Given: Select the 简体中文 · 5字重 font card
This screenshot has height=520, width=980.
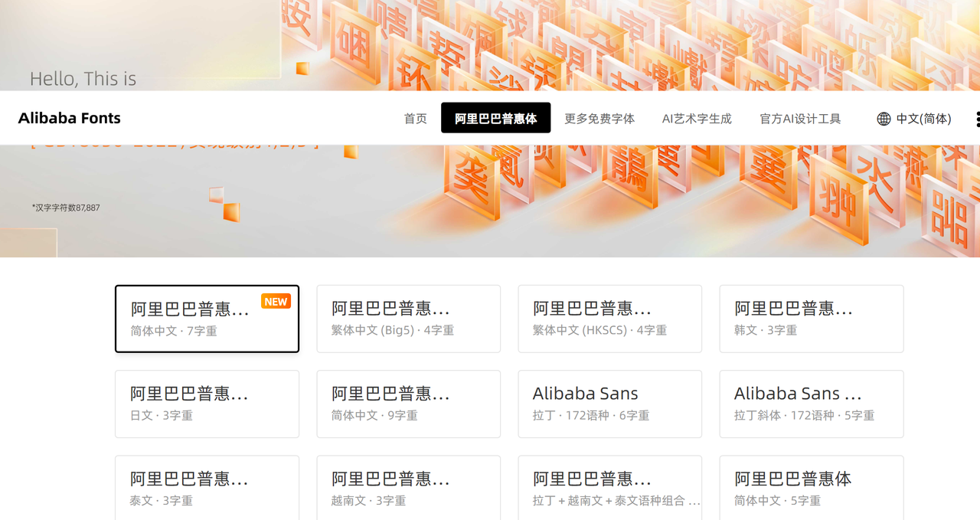Looking at the screenshot, I should [x=811, y=488].
